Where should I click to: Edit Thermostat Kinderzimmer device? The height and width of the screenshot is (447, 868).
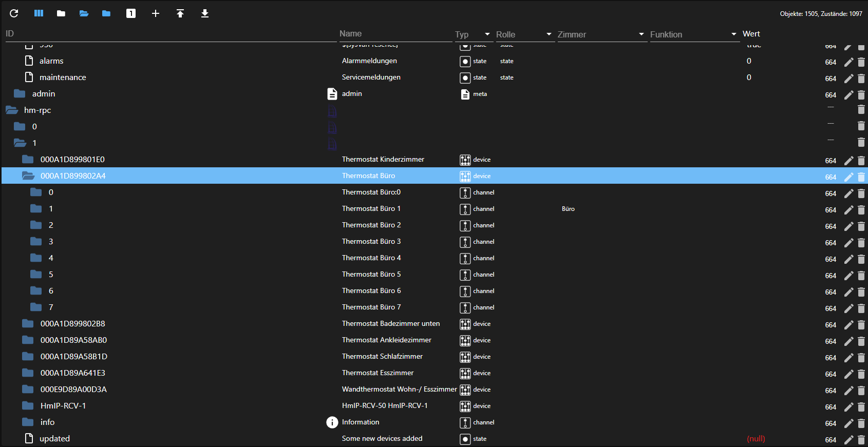click(x=848, y=161)
